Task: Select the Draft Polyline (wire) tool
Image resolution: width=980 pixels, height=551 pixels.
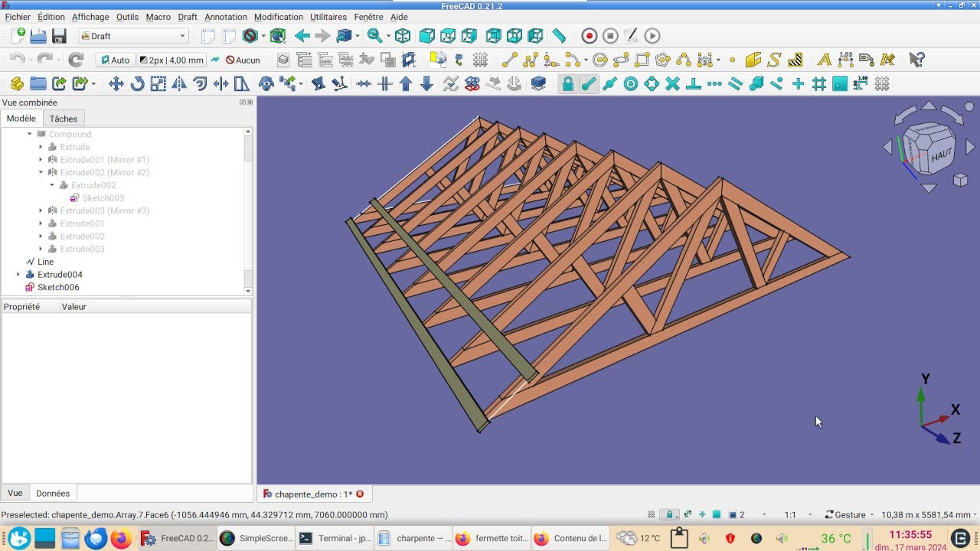Action: [530, 60]
